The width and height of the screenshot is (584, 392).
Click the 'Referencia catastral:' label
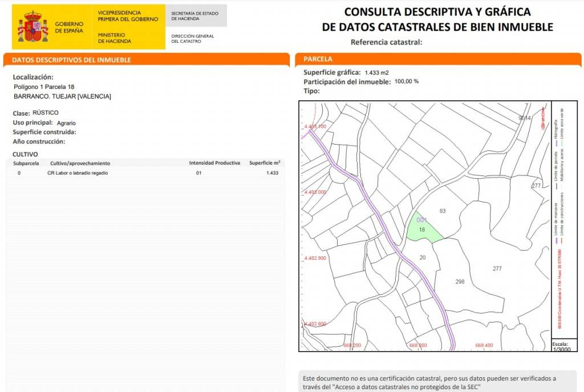(386, 42)
